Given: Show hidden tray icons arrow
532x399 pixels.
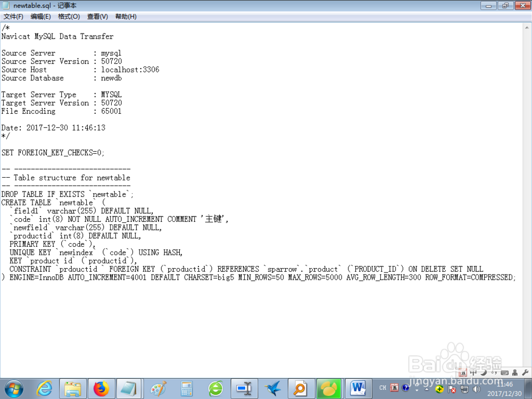Looking at the screenshot, I should tap(427, 389).
